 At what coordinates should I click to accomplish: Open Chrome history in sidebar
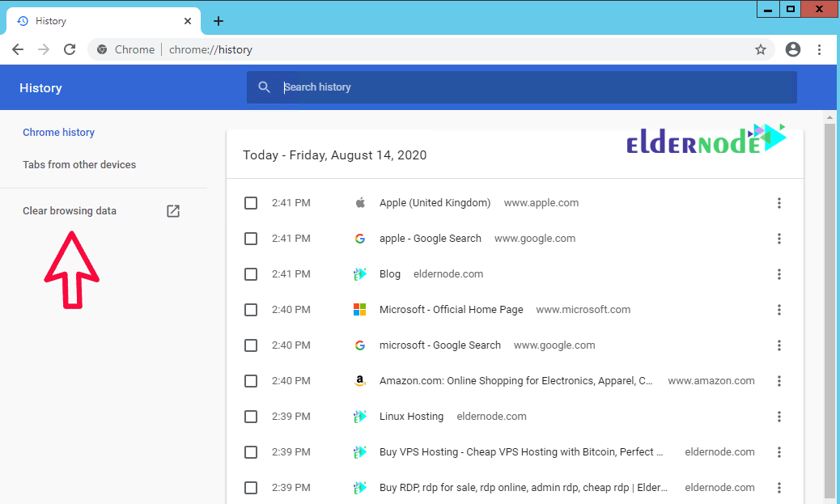58,133
